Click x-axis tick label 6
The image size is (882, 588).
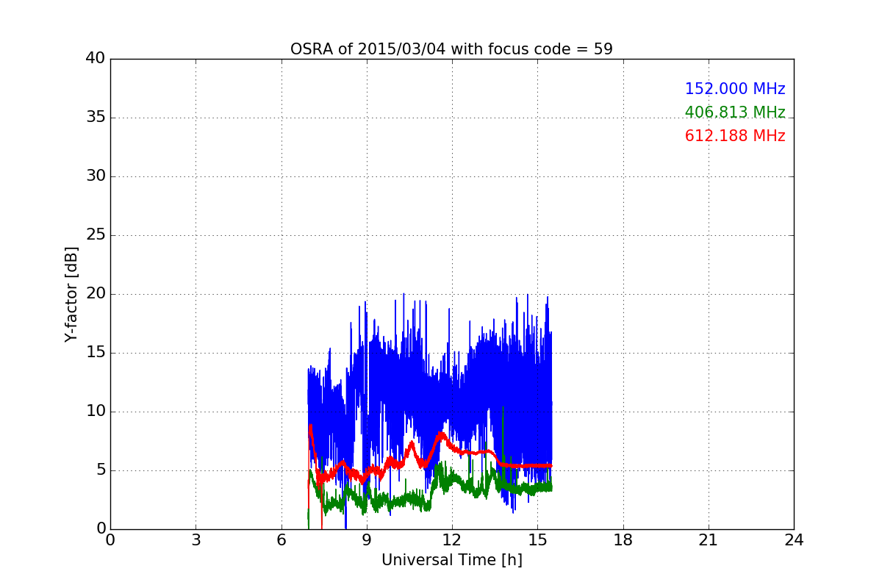(x=281, y=540)
